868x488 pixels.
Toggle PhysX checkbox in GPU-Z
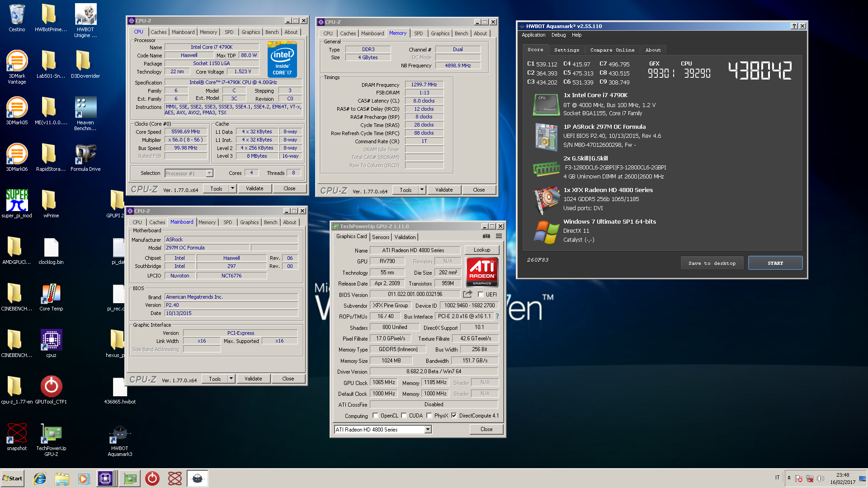click(429, 416)
